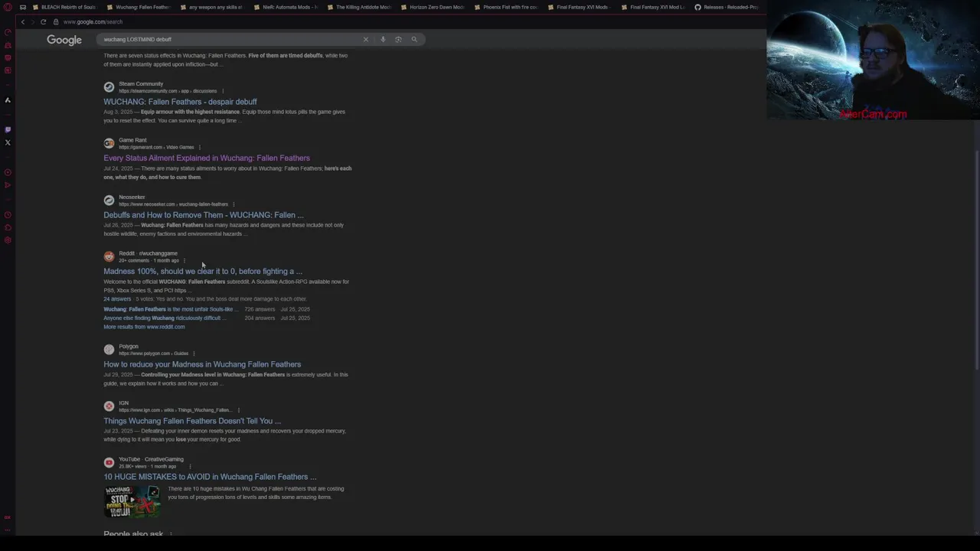Open 'most unfair Souls-like' Reddit sublink

tap(170, 309)
